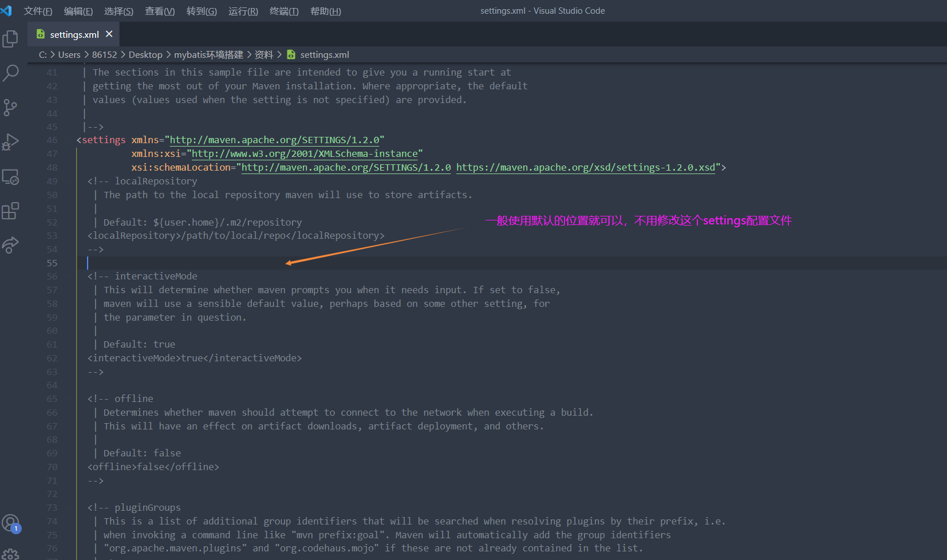Viewport: 947px width, 560px height.
Task: Click the interactiveMode element on line 62
Action: click(195, 358)
